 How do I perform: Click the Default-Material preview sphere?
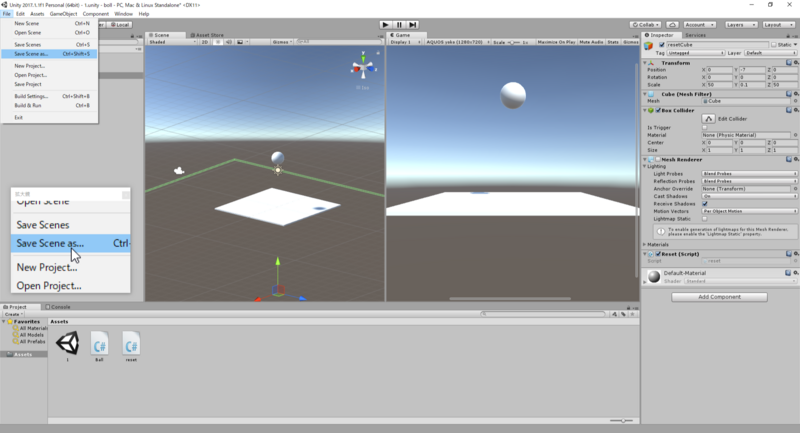pos(654,276)
